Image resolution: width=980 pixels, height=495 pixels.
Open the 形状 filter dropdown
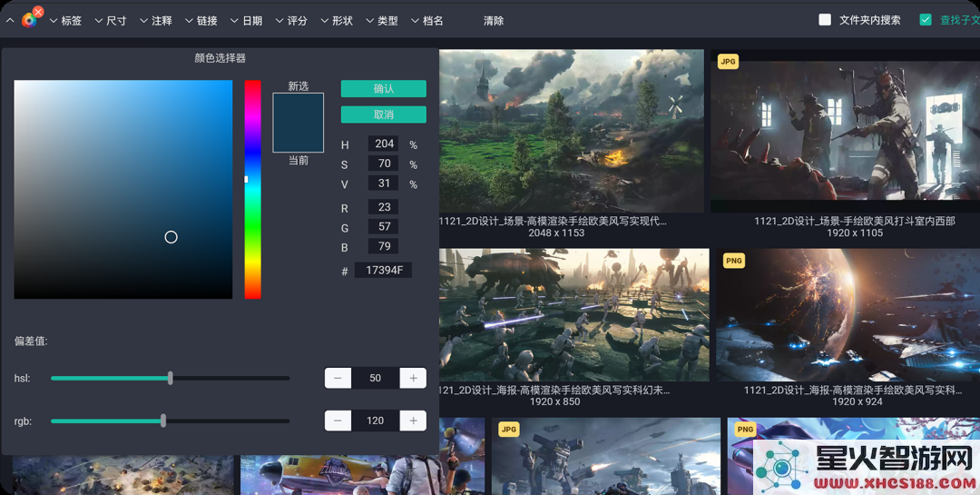337,21
